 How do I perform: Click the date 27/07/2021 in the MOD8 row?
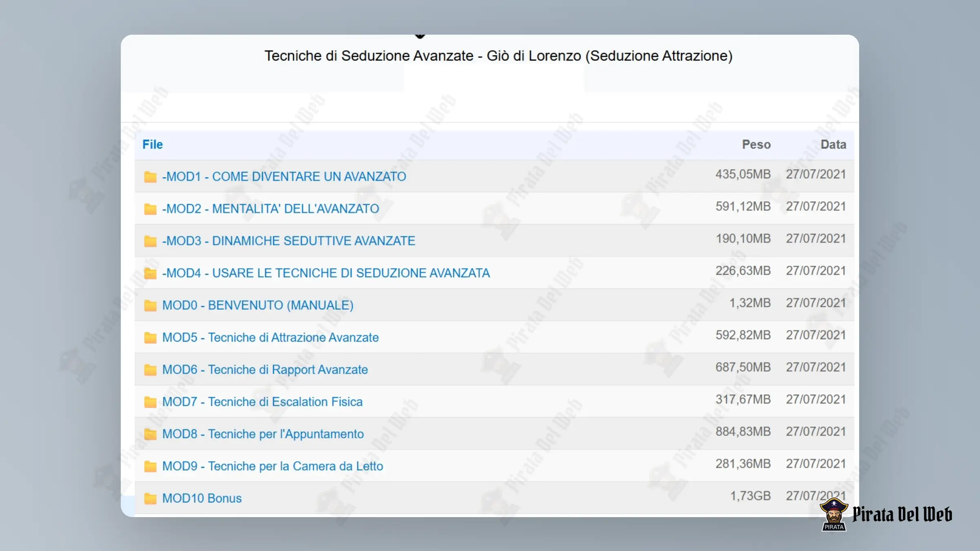[x=816, y=432]
